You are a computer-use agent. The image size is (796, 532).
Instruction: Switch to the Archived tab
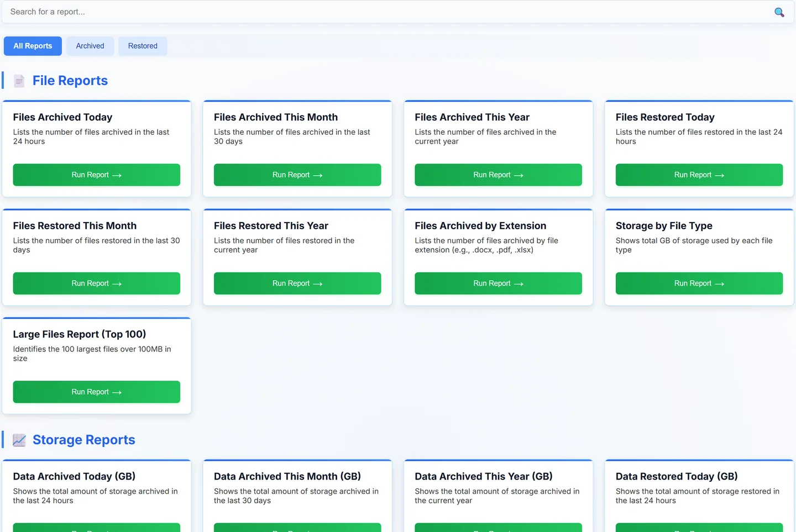click(x=90, y=46)
